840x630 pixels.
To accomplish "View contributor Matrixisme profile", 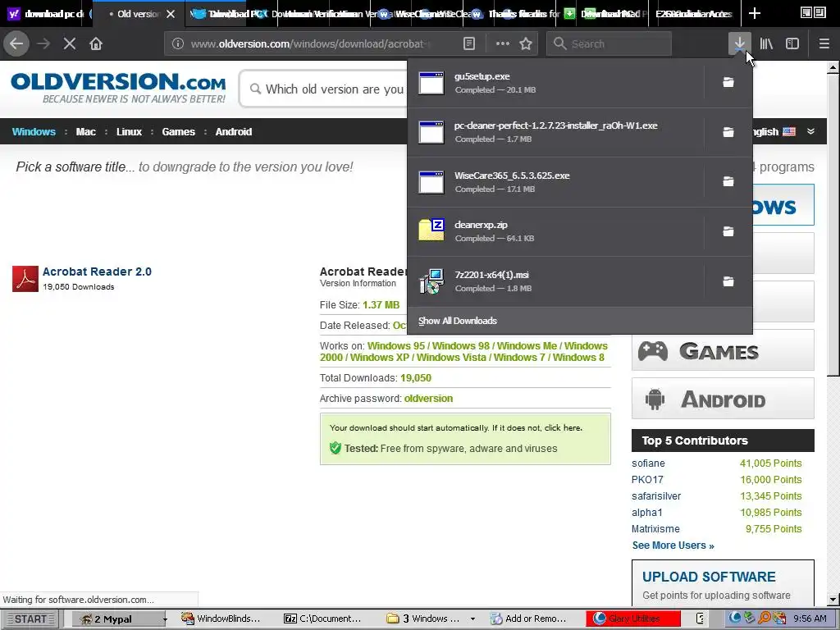I will 655,529.
